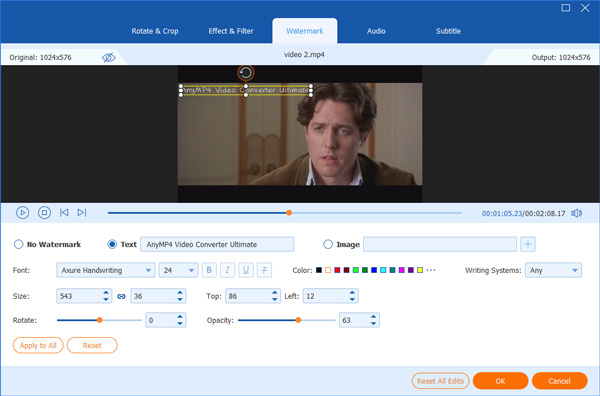Open the Subtitle tab

point(448,31)
